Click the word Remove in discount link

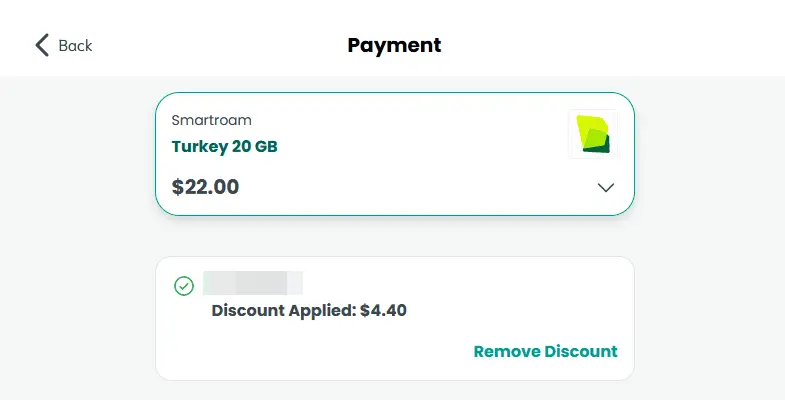506,352
